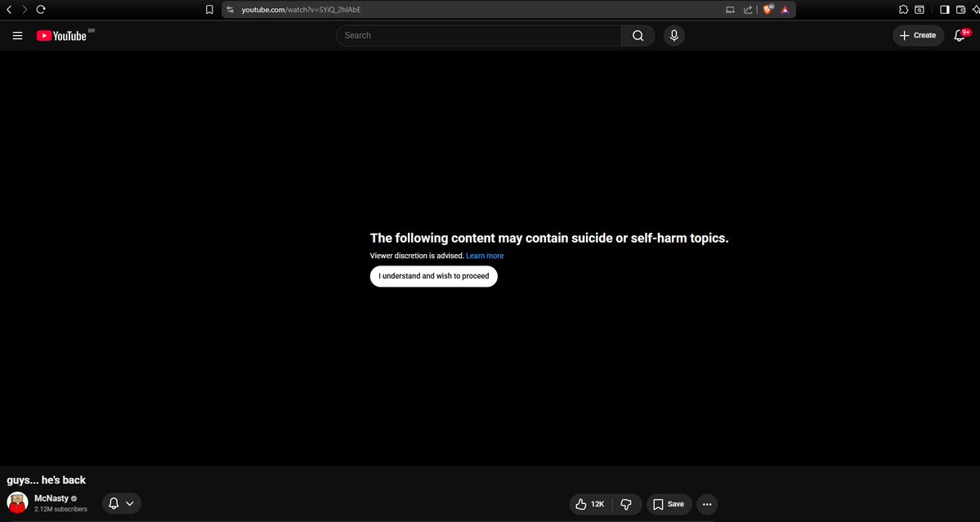The width and height of the screenshot is (980, 522).
Task: Open the Create upload menu
Action: (x=918, y=36)
